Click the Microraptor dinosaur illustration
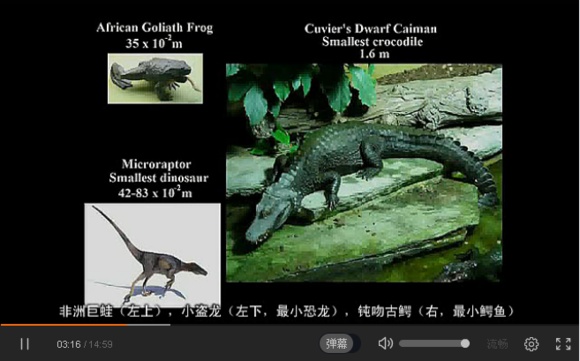Screen dimensions: 580x361 152,254
